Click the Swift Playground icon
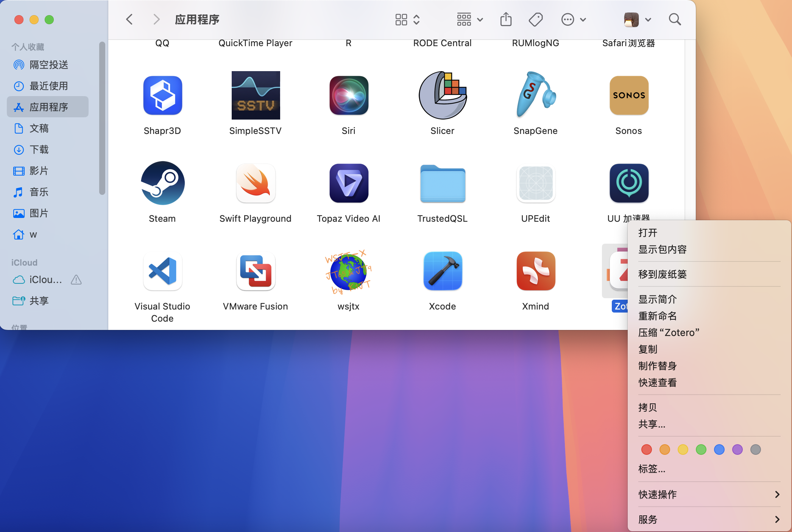The height and width of the screenshot is (532, 792). point(256,184)
